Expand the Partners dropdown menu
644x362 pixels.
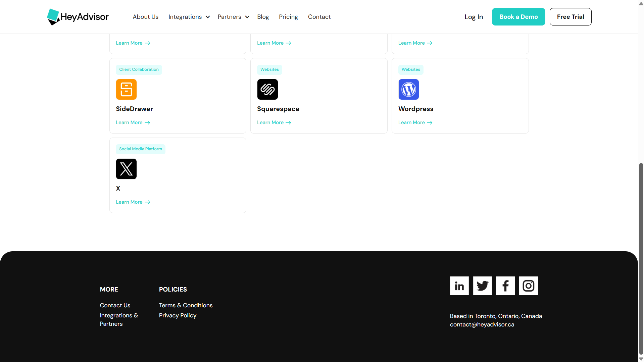(233, 17)
